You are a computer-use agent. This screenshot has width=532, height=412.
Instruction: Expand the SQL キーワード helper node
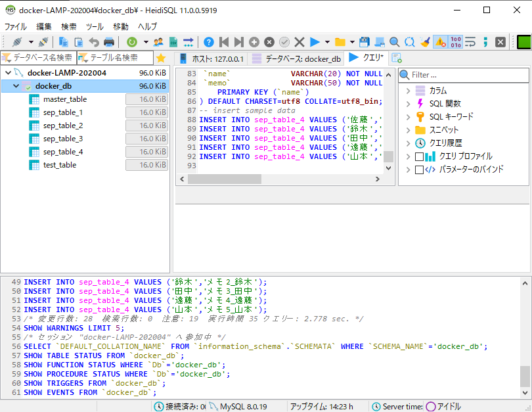[409, 117]
